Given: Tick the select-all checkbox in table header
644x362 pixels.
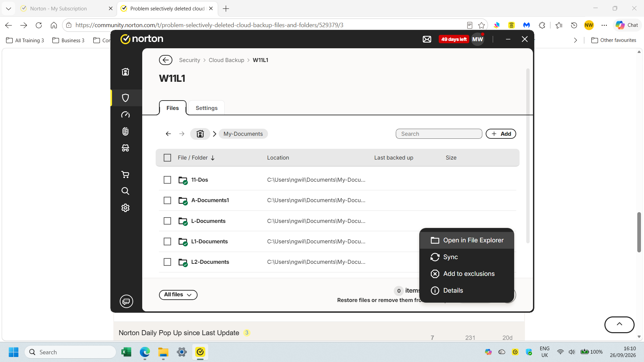Looking at the screenshot, I should [x=167, y=158].
